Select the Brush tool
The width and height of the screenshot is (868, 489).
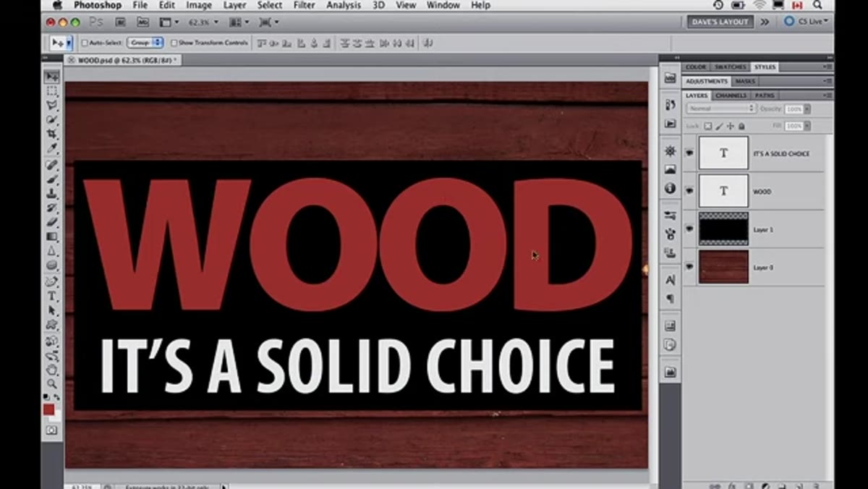tap(52, 179)
